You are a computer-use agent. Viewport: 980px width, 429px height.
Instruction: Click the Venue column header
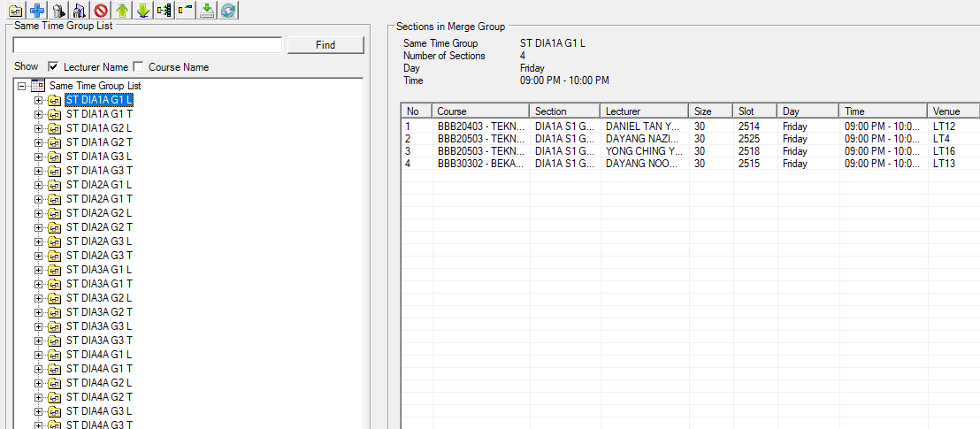pyautogui.click(x=953, y=111)
